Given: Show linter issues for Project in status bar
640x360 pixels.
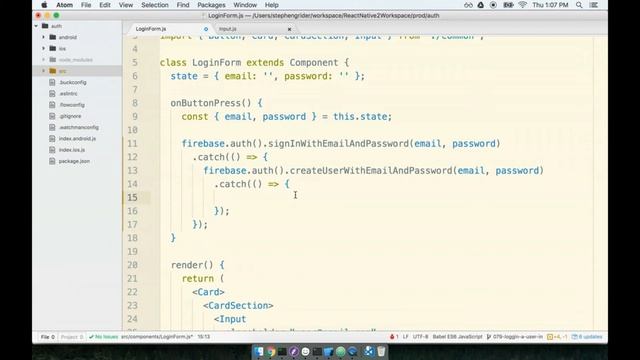Looking at the screenshot, I should point(72,337).
